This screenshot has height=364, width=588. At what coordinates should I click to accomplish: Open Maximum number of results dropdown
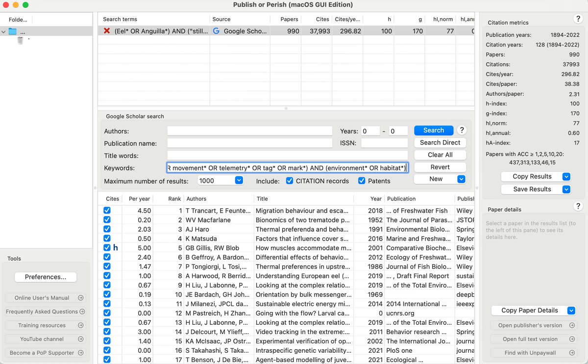click(239, 180)
